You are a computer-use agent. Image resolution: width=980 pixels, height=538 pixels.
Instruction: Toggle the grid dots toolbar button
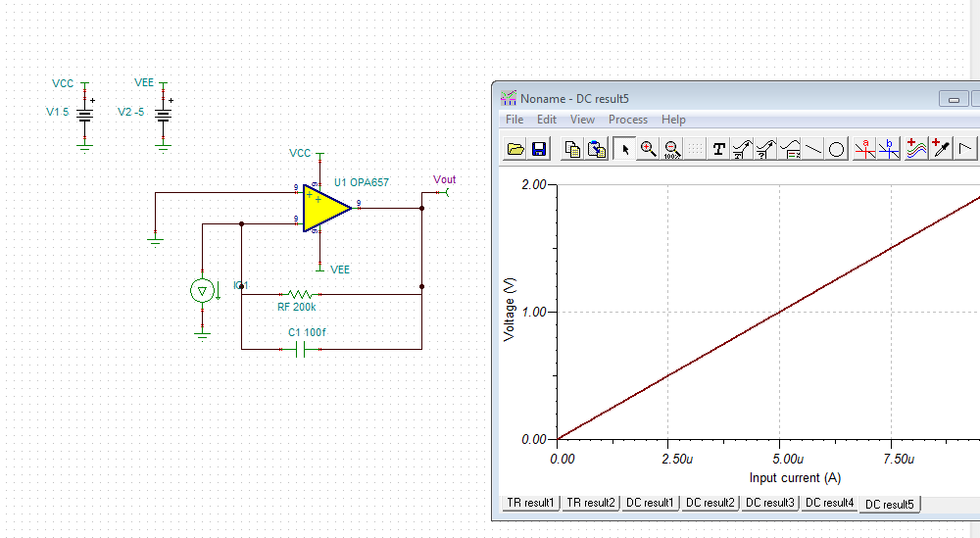click(695, 149)
